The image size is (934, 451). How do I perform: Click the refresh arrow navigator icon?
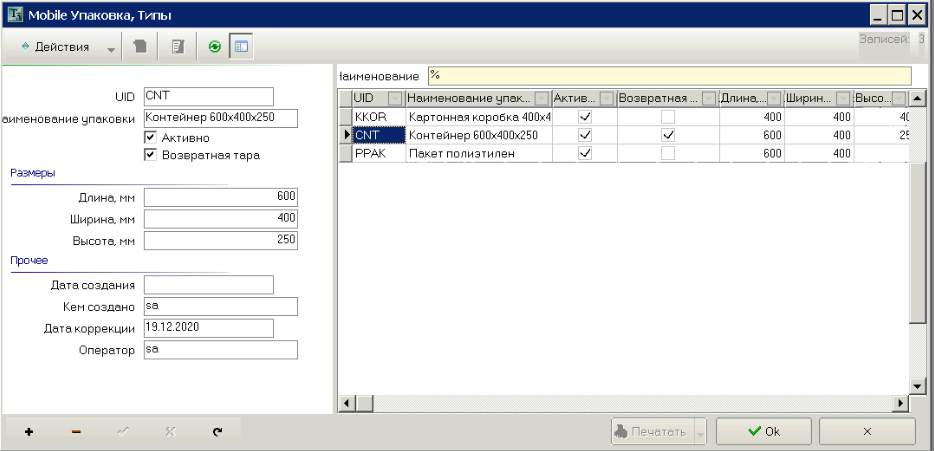[x=217, y=432]
